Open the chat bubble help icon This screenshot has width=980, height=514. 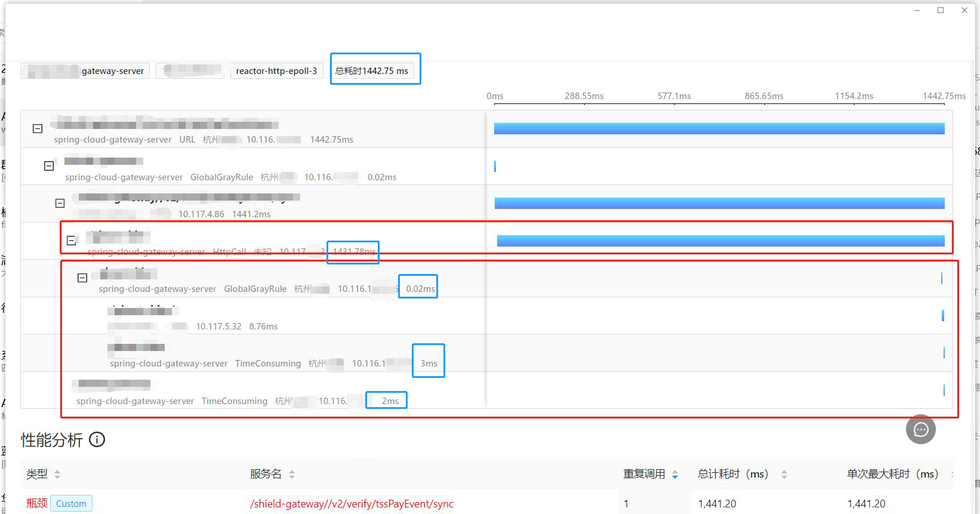click(x=921, y=429)
